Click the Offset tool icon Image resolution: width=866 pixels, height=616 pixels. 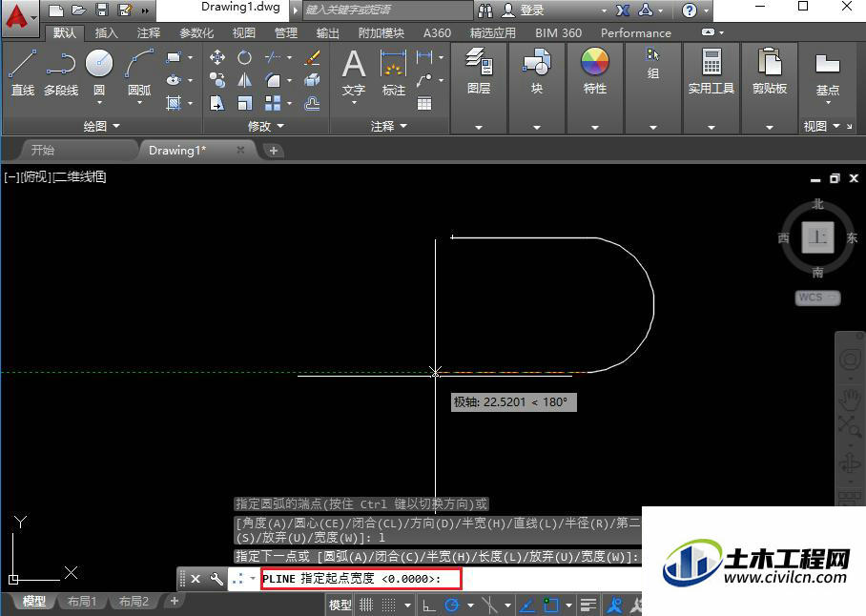coord(312,103)
